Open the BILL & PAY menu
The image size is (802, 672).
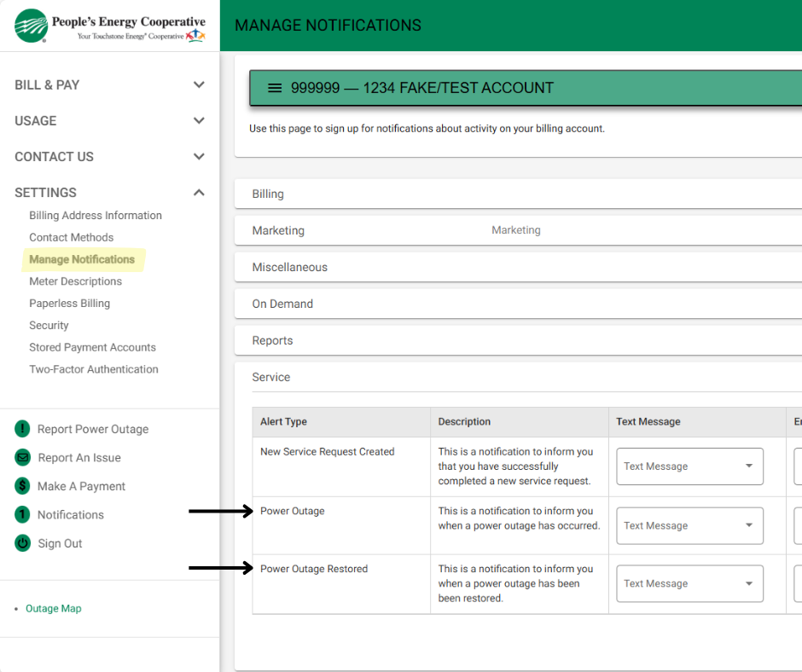tap(47, 85)
